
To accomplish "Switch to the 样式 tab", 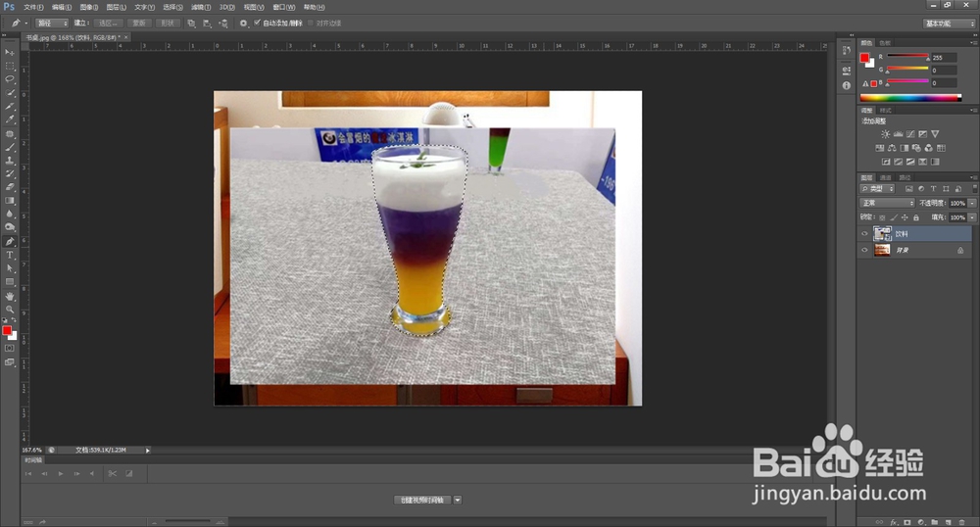I will (x=886, y=110).
